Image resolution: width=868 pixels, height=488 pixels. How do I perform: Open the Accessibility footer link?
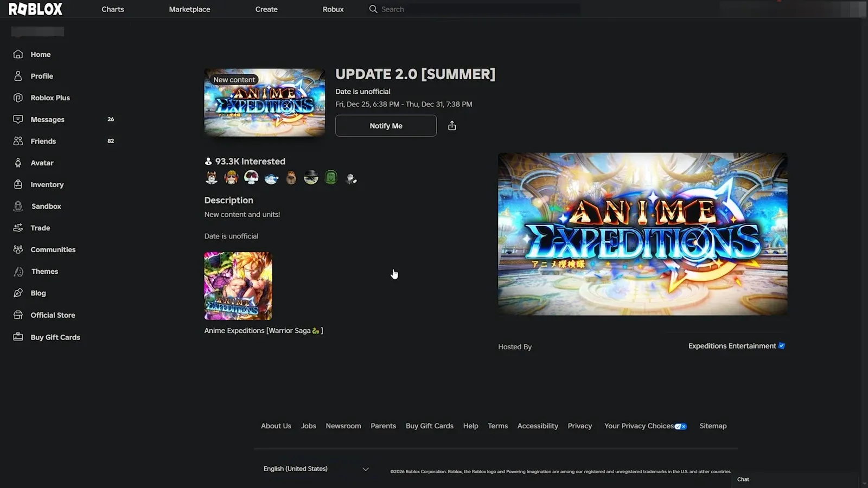pos(538,426)
